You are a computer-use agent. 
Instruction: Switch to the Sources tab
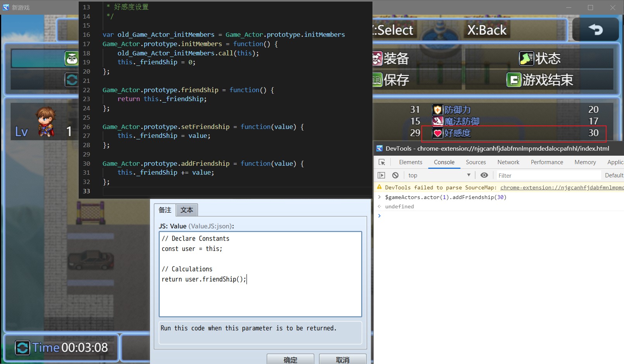(x=476, y=162)
